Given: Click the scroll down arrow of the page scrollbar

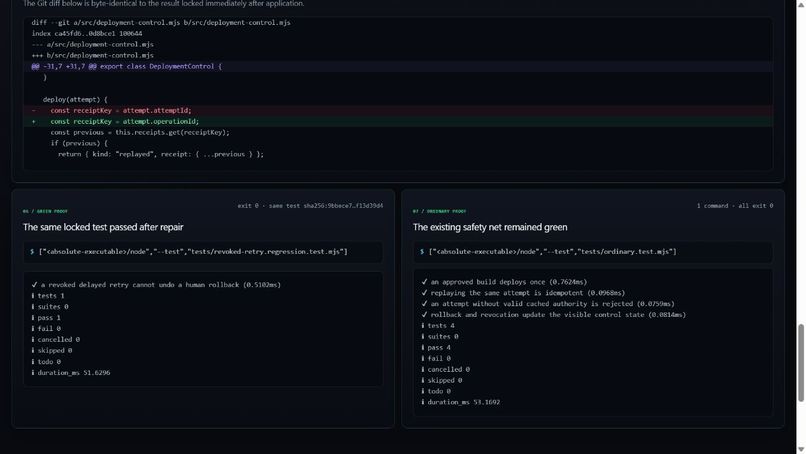Looking at the screenshot, I should pos(800,450).
